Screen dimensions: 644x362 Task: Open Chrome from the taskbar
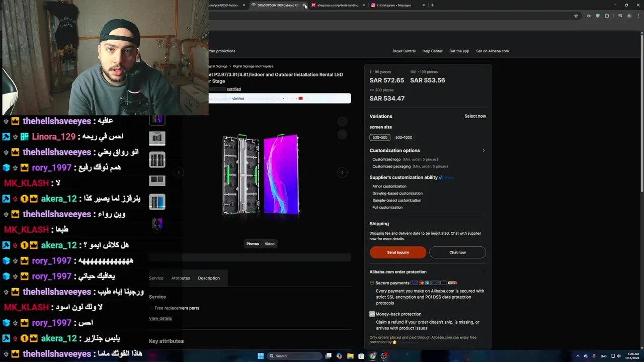(x=372, y=356)
